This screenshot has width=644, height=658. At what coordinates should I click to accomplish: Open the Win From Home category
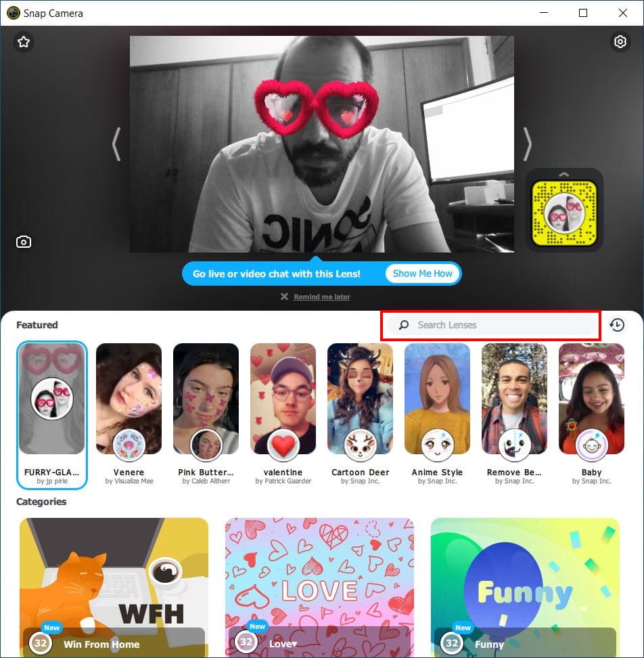point(114,588)
